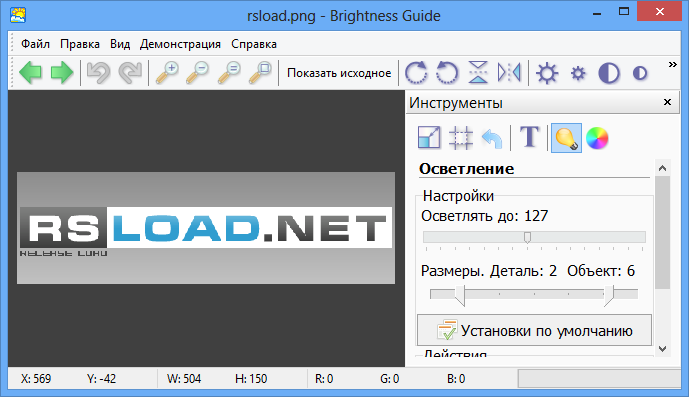Screen dimensions: 689x397
Task: Fit image to window magnifier icon
Action: click(x=261, y=73)
